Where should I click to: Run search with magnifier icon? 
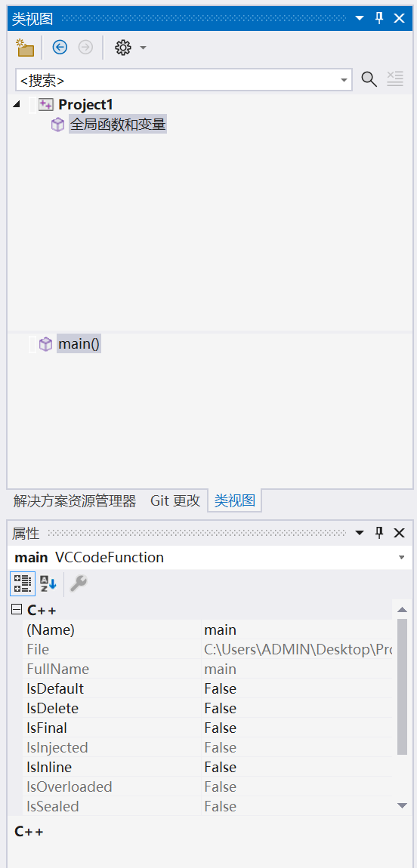[369, 79]
